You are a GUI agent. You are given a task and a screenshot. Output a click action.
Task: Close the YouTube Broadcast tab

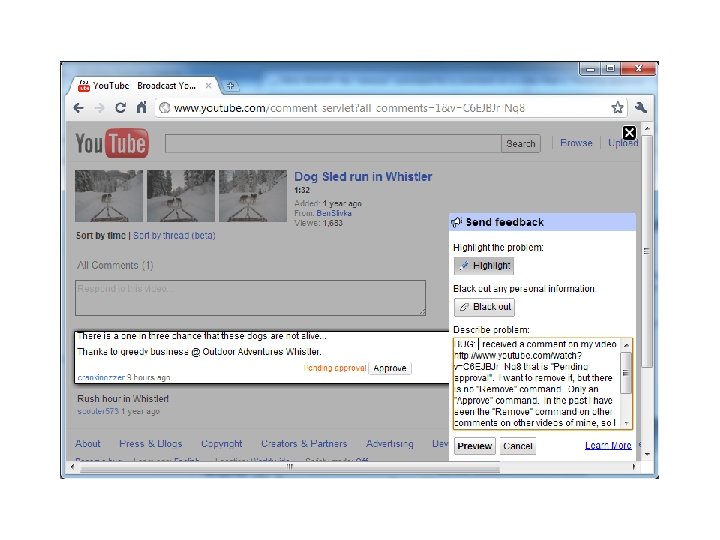(x=208, y=85)
